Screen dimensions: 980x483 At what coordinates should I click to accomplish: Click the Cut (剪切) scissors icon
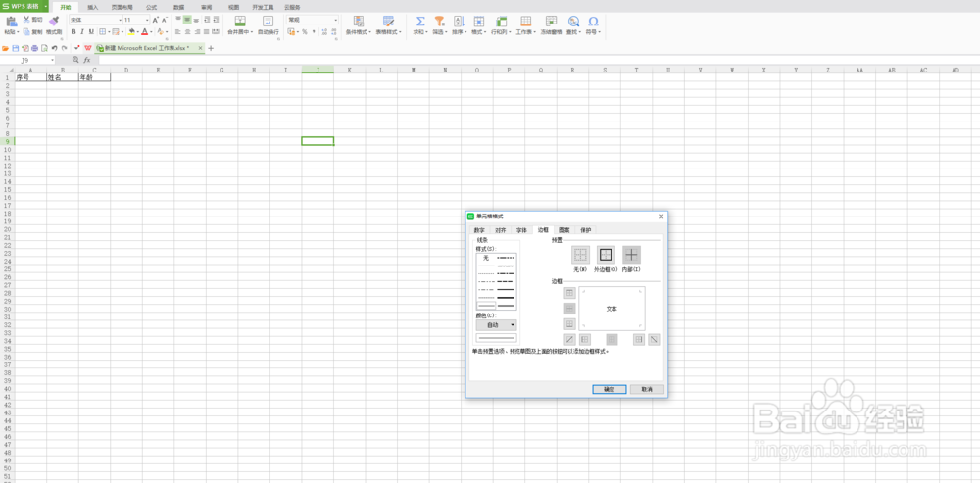[x=26, y=20]
